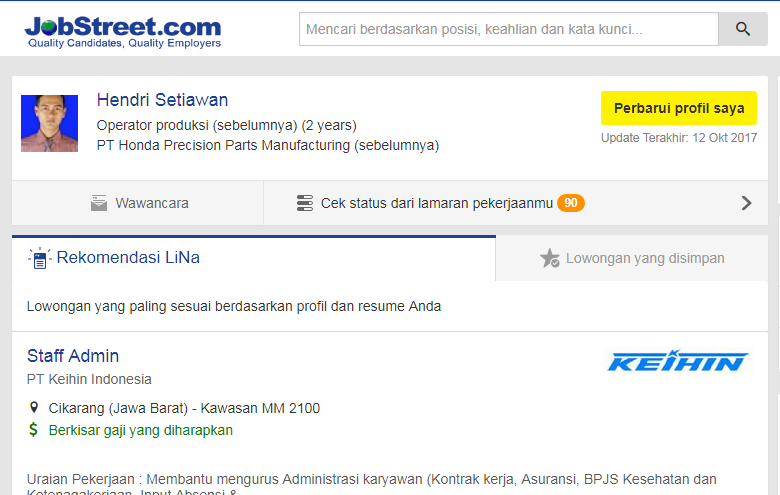Click Berkisar gaji yang diharapkan text
The image size is (780, 495).
tap(141, 430)
